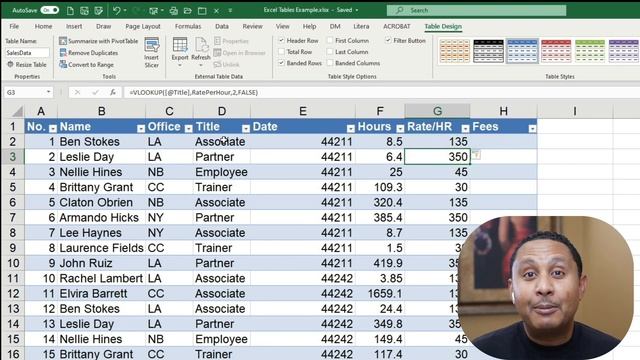640x360 pixels.
Task: Open the ACROBAT tab
Action: pos(396,26)
